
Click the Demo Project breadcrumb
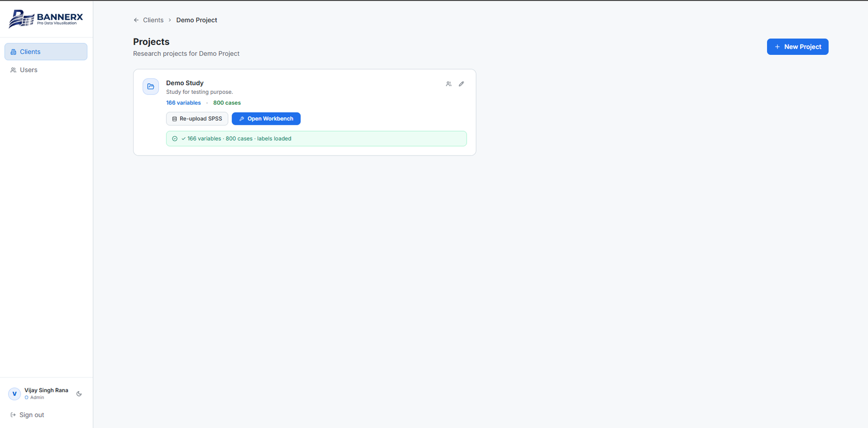tap(196, 20)
